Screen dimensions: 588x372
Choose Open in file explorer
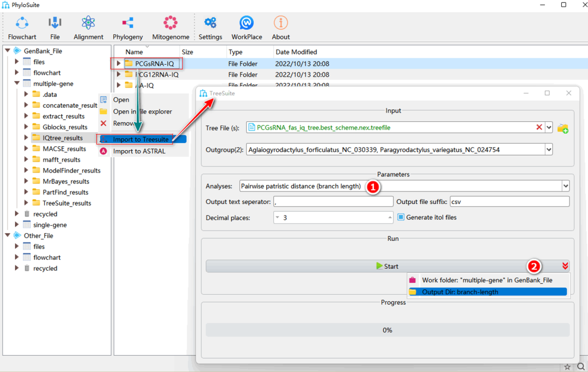point(143,111)
